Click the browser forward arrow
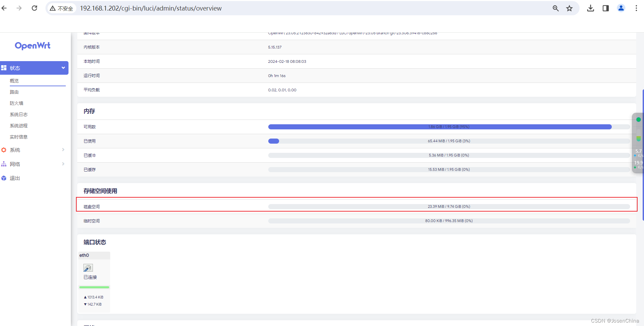This screenshot has height=326, width=644. pos(19,8)
